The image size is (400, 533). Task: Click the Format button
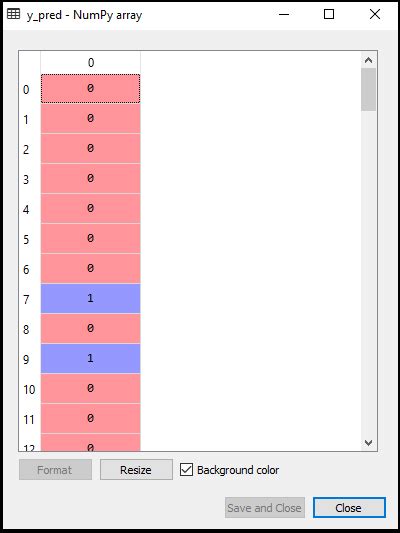[x=55, y=470]
